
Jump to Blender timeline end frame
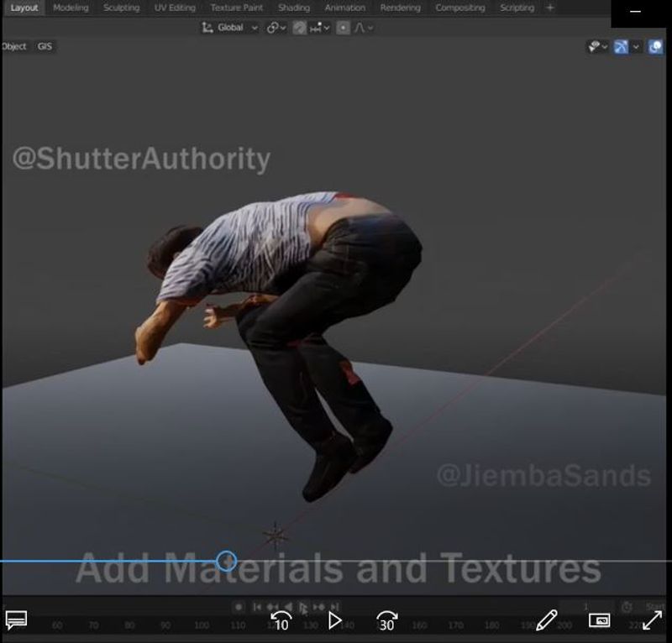click(x=335, y=607)
